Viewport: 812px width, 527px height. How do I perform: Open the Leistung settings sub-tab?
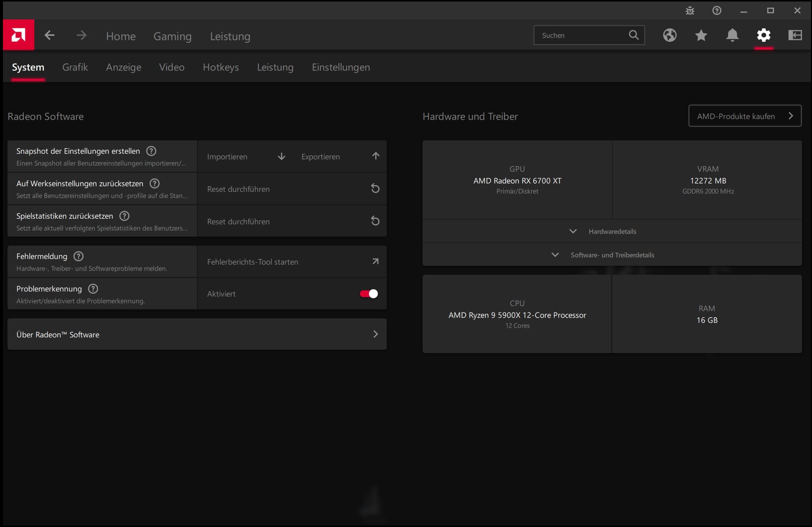[x=275, y=67]
